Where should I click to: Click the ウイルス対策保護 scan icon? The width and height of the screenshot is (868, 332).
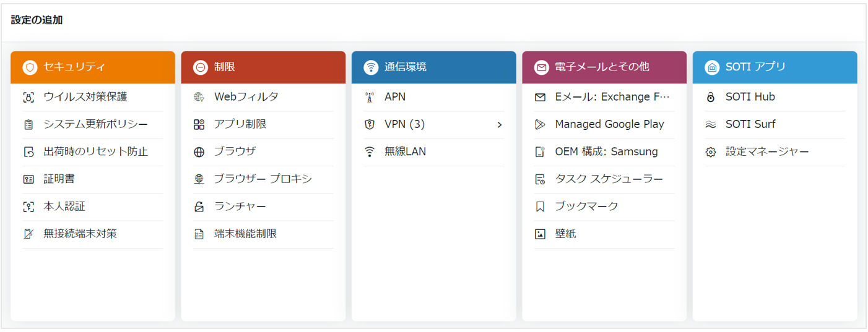(28, 97)
